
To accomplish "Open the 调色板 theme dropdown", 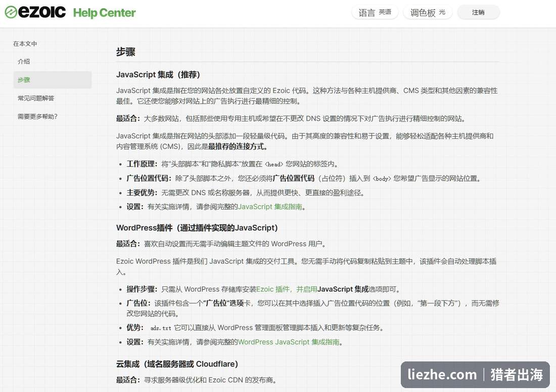I will [x=428, y=13].
